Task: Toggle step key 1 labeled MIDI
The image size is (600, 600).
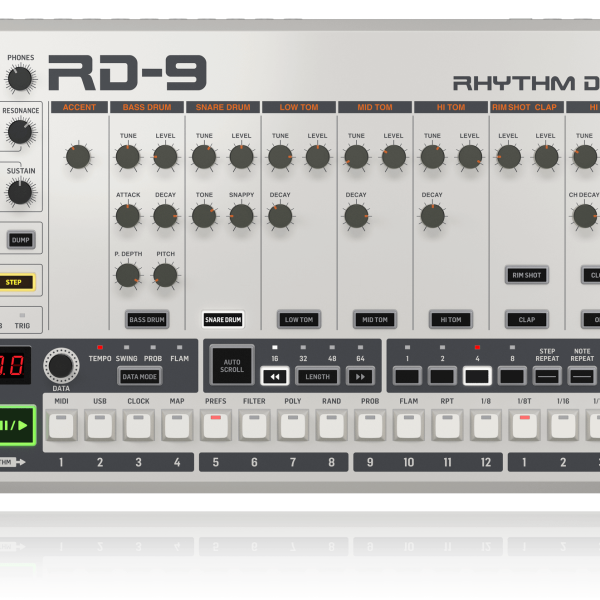Action: coord(61,426)
